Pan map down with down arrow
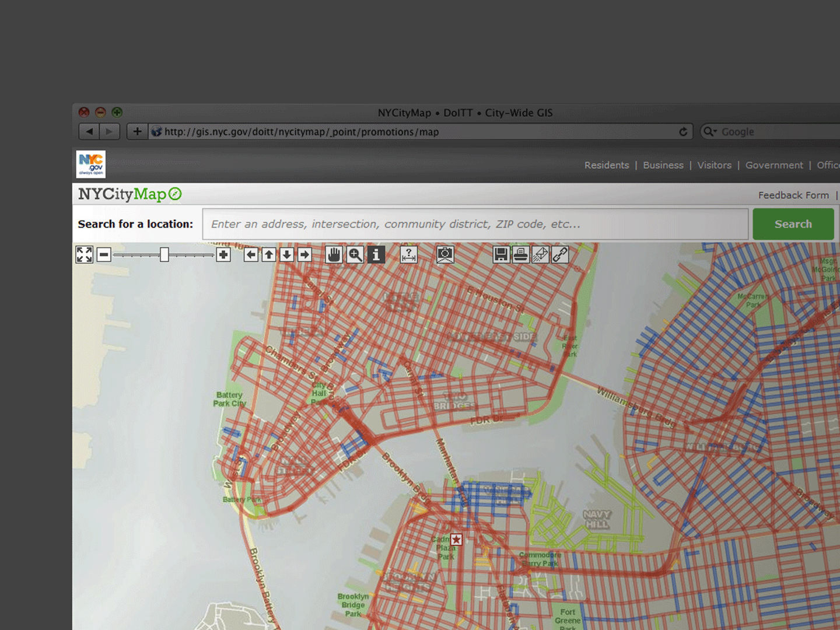This screenshot has width=840, height=630. pos(286,254)
